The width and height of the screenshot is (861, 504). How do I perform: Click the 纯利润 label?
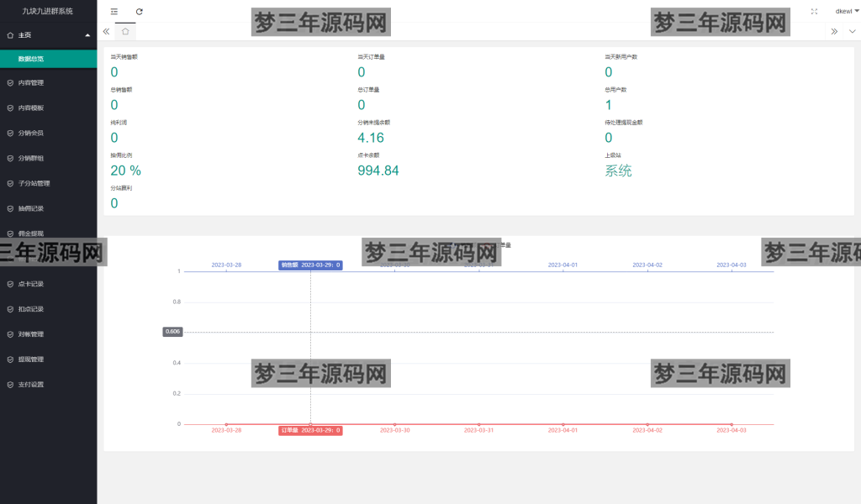[119, 123]
